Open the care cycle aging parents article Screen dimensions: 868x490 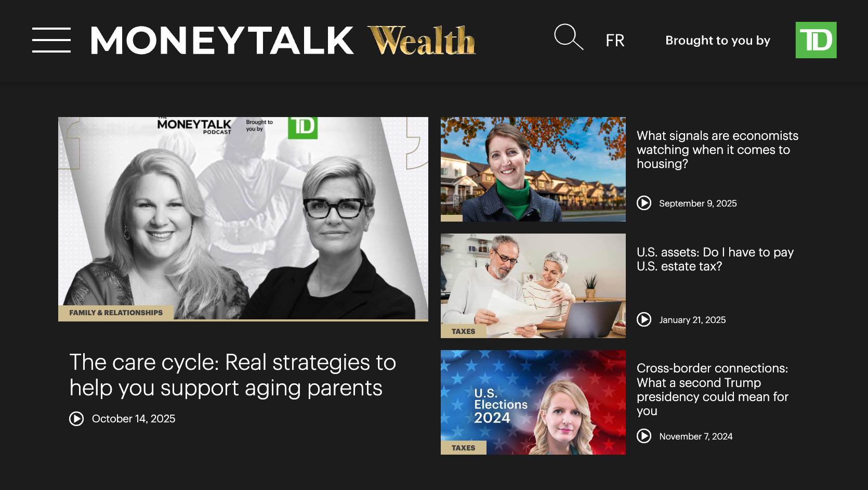[233, 375]
